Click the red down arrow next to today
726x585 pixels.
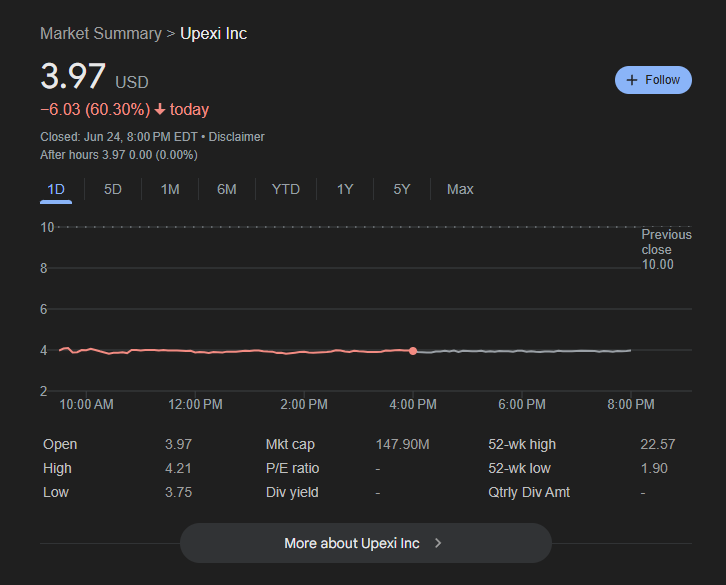pyautogui.click(x=160, y=109)
